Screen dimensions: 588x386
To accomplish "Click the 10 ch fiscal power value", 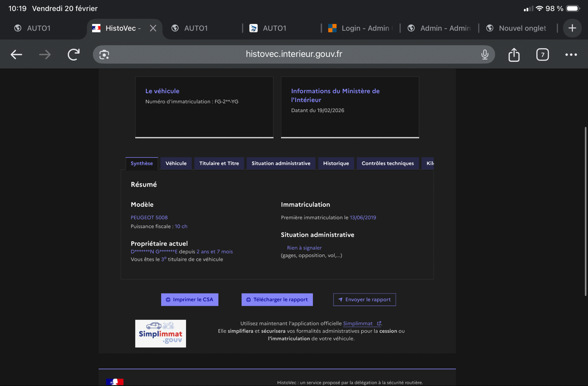I will (181, 226).
